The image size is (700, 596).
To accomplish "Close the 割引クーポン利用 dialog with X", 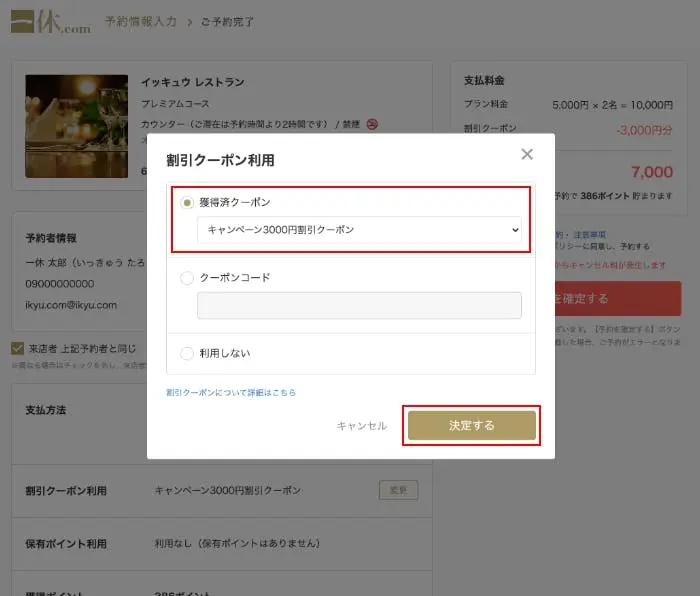I will (527, 154).
